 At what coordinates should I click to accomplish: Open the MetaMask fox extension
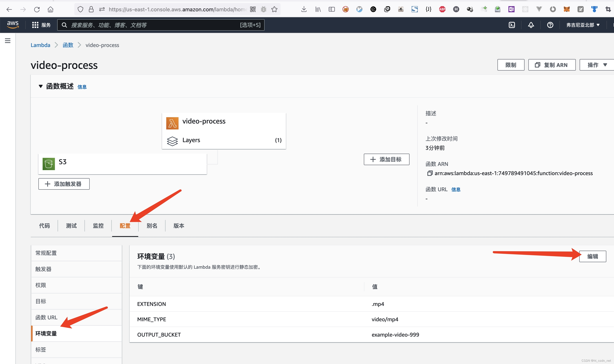point(567,9)
